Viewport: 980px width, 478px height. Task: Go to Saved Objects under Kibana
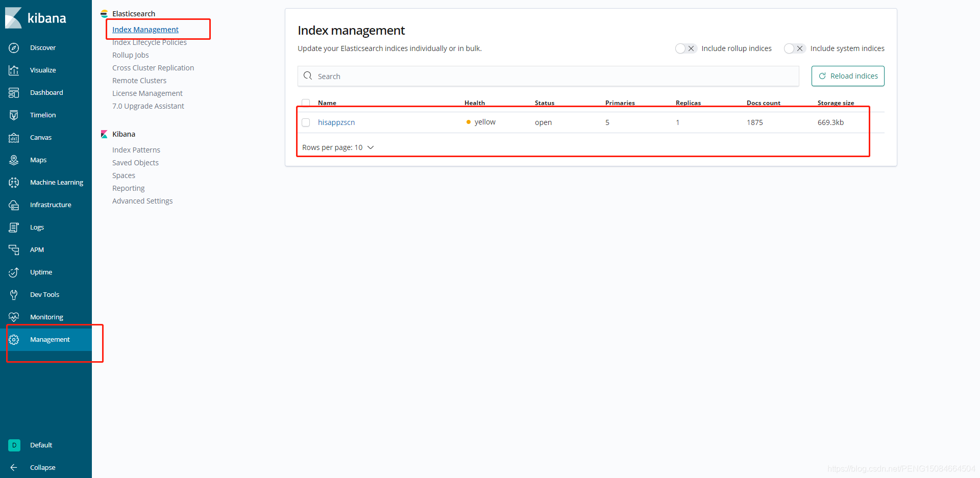click(x=135, y=162)
